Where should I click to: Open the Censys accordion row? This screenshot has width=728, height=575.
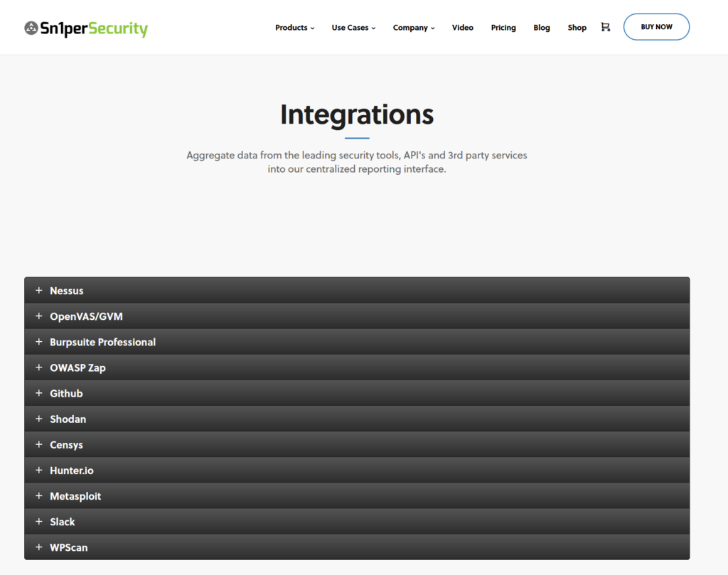click(357, 445)
